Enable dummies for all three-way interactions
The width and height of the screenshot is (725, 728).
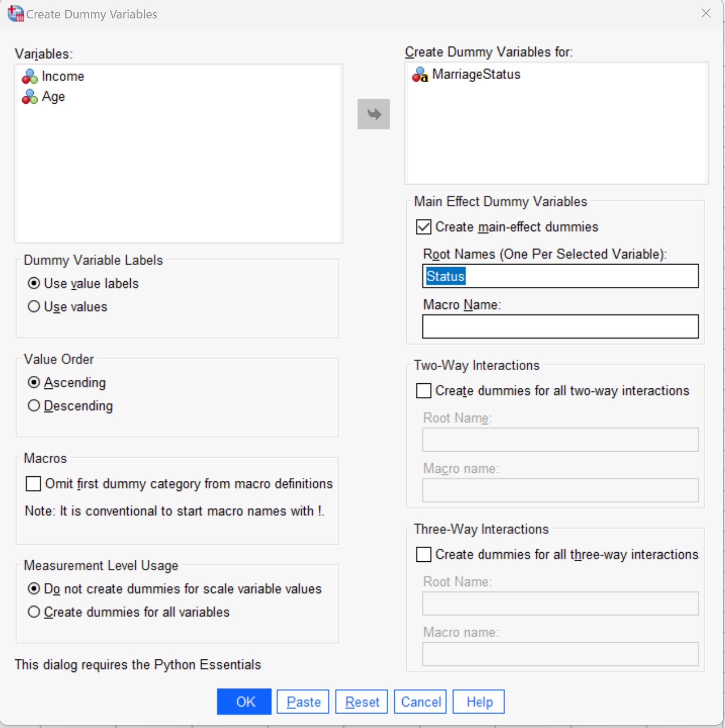point(423,554)
